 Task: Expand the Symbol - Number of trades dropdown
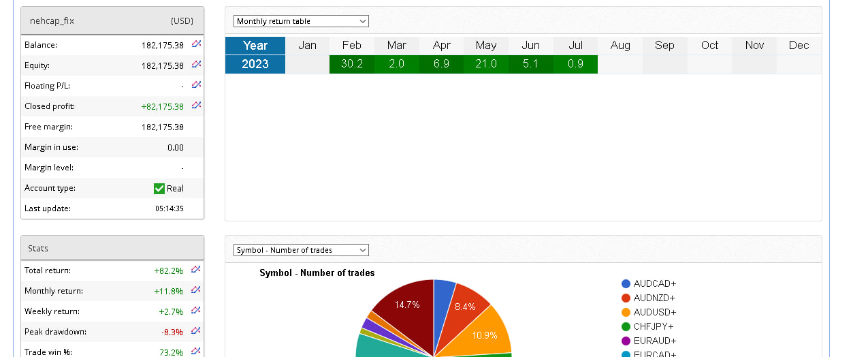coord(301,250)
